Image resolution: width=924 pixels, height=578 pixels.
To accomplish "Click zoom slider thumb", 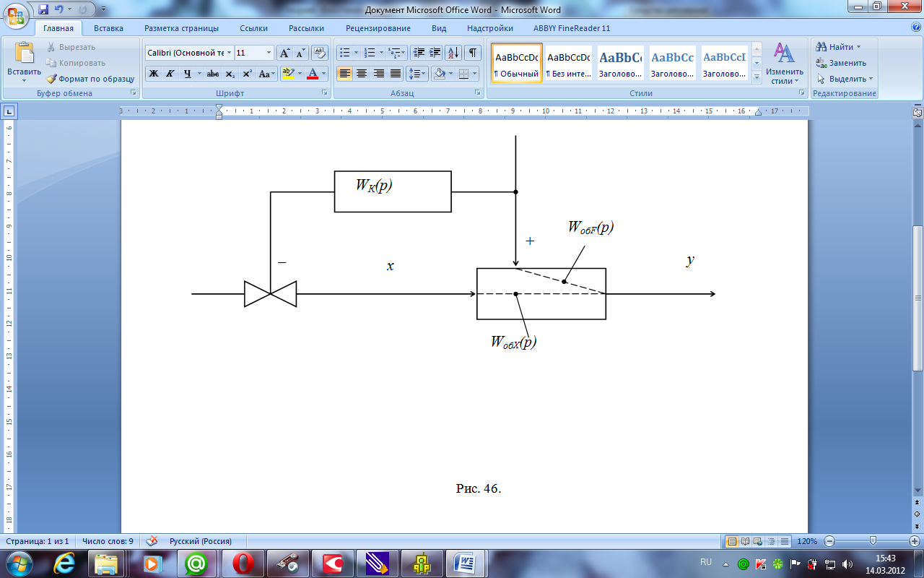I will point(873,541).
